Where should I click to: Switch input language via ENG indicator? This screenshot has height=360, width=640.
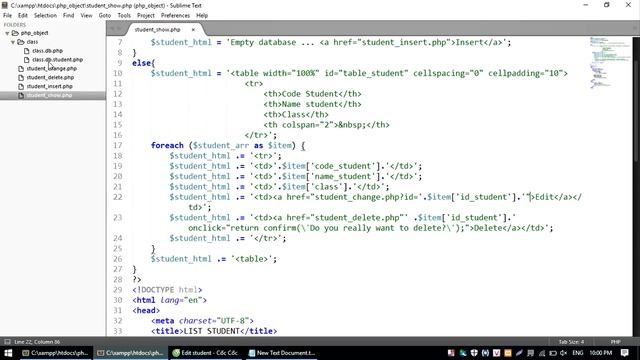click(577, 353)
